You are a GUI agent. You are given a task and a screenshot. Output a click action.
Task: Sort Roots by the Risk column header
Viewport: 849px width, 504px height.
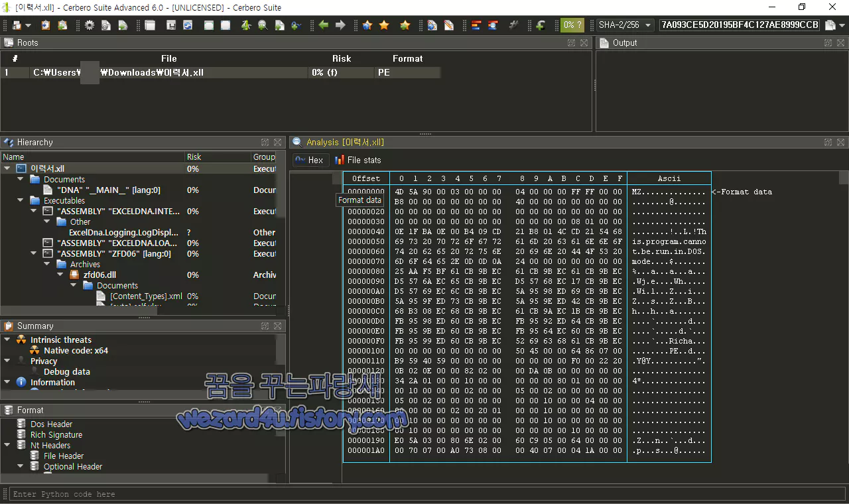point(342,58)
